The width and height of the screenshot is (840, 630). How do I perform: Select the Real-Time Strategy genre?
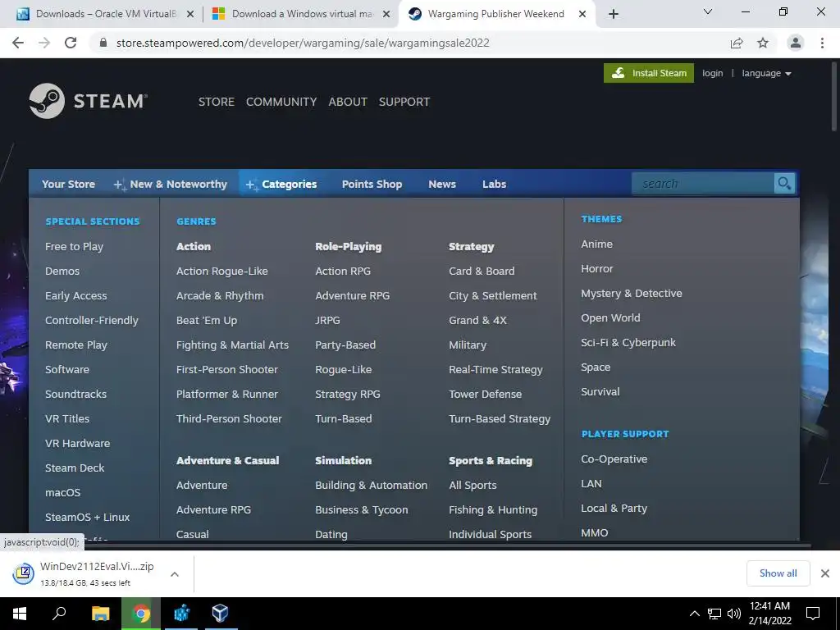pos(495,370)
